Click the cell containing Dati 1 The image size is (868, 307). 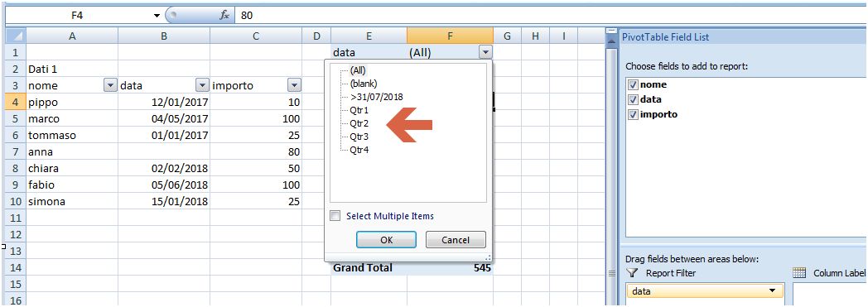tap(72, 70)
